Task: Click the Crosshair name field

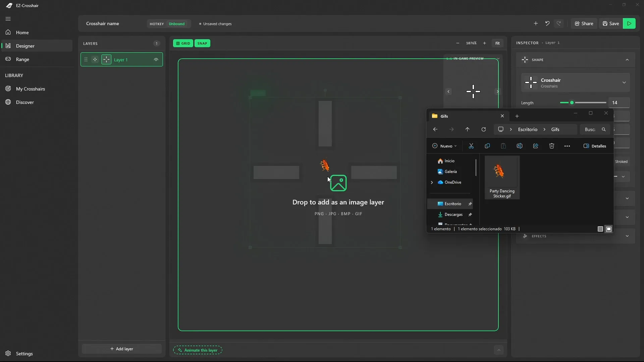Action: 103,23
